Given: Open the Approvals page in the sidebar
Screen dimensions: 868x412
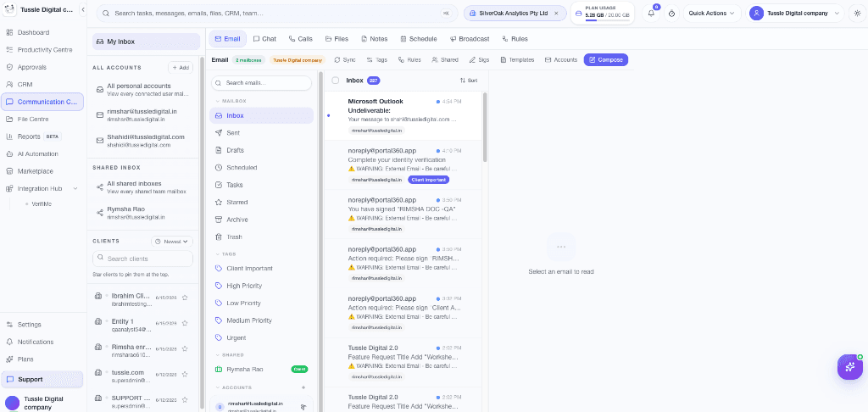Looking at the screenshot, I should (x=42, y=67).
